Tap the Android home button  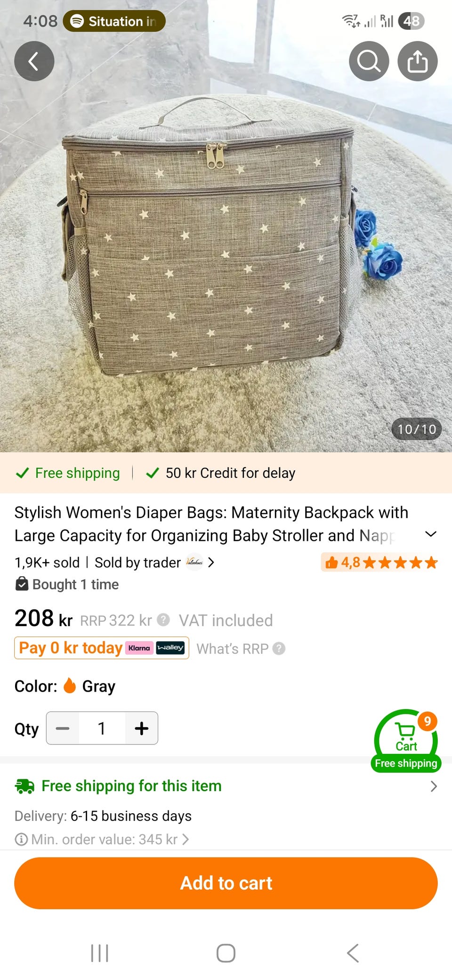tap(226, 953)
